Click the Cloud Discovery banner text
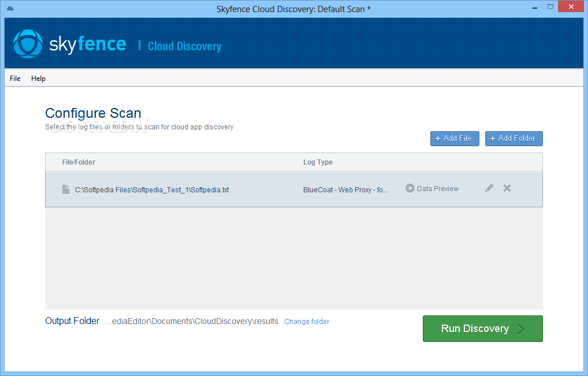This screenshot has width=588, height=376. (184, 46)
